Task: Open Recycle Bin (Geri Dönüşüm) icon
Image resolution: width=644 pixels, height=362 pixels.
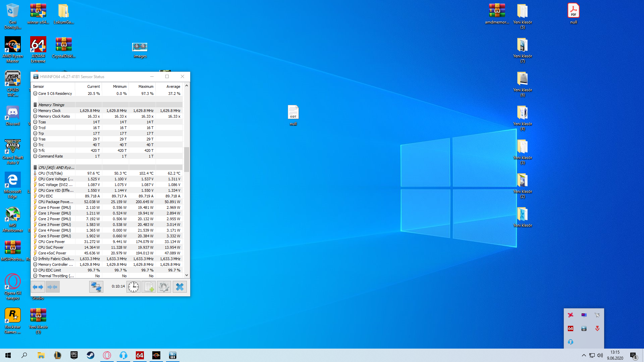Action: pyautogui.click(x=13, y=16)
